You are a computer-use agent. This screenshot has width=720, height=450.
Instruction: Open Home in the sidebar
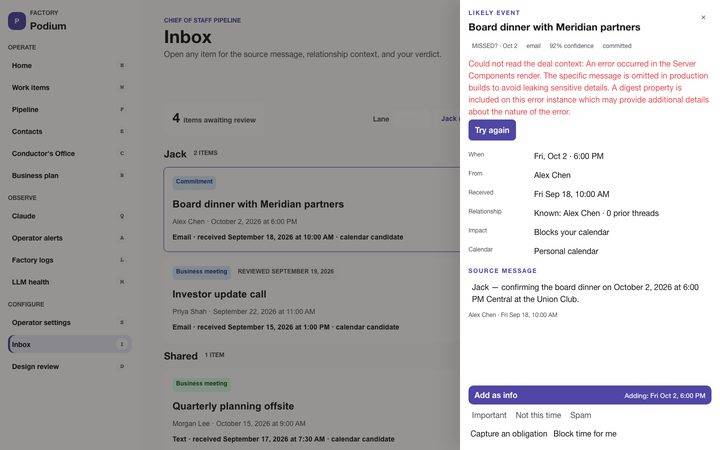point(69,65)
